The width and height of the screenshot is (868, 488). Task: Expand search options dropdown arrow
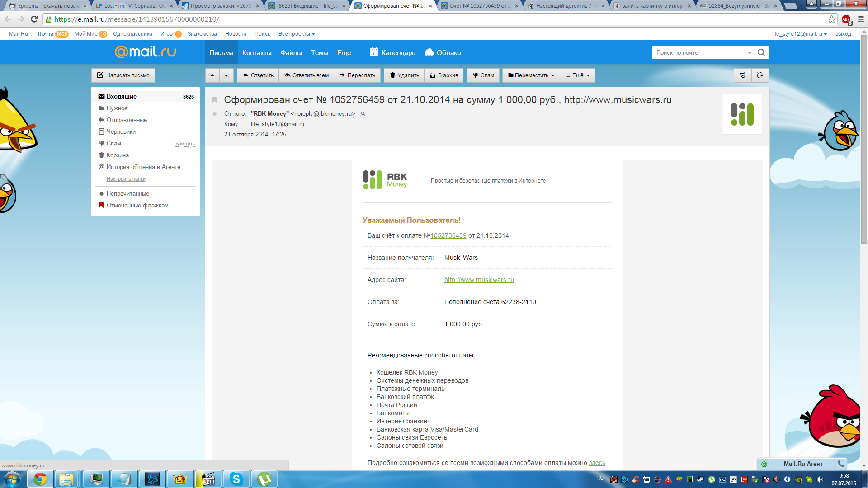pyautogui.click(x=749, y=53)
